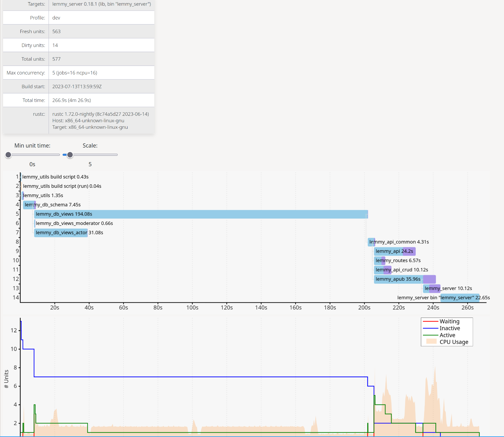Viewport: 504px width, 437px height.
Task: Click the lemmy_api 24.2s bar
Action: click(x=394, y=251)
